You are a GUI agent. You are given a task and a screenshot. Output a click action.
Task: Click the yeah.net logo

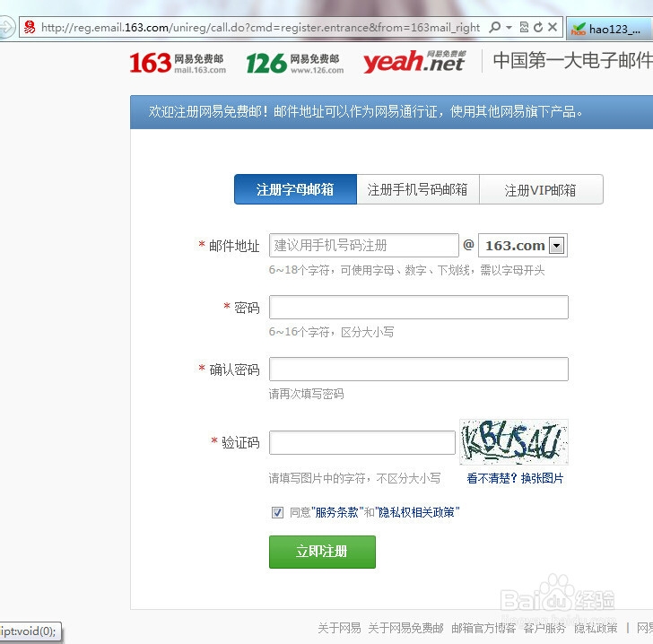(x=414, y=62)
